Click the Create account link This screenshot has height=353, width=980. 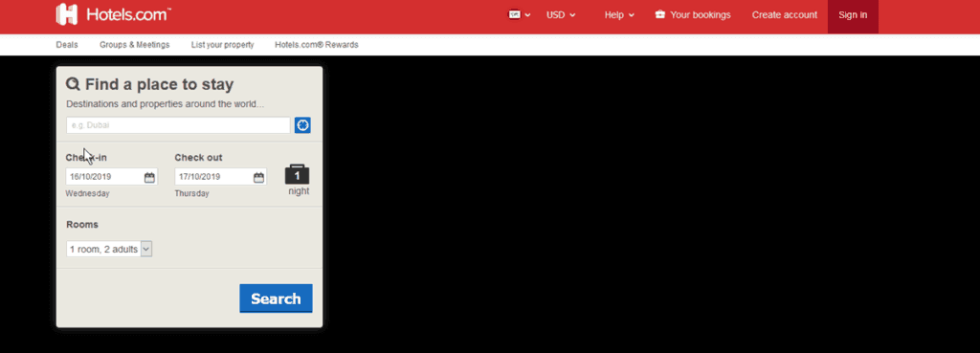click(x=785, y=15)
